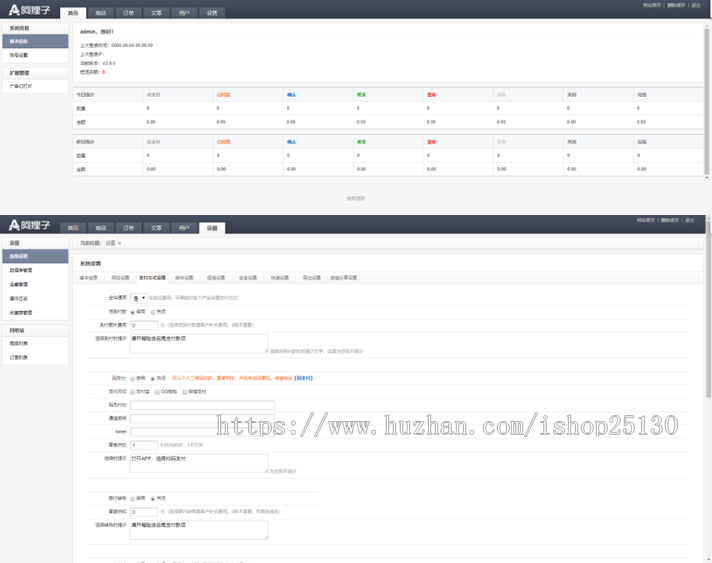Select 启用 radio for 银行转账

point(133,499)
